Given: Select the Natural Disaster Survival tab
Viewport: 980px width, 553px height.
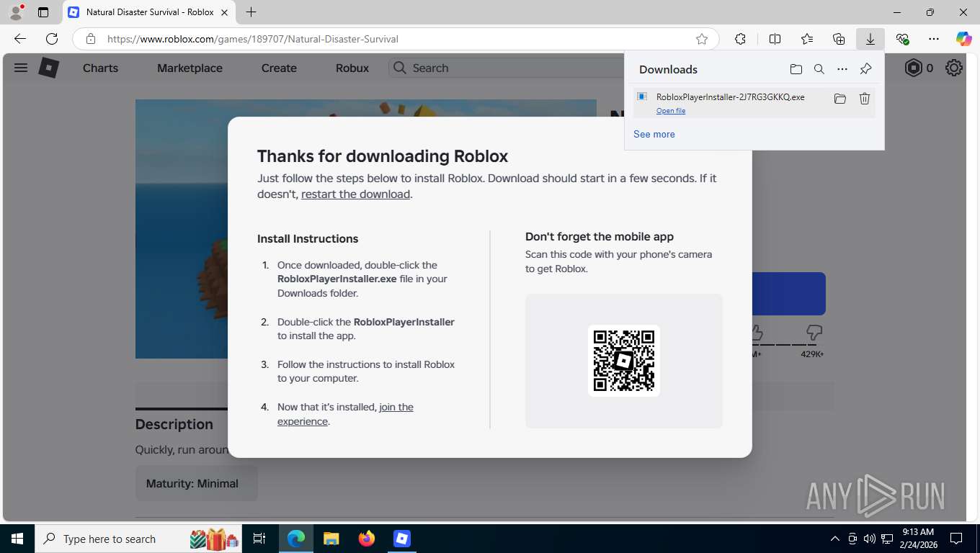Looking at the screenshot, I should pyautogui.click(x=149, y=12).
